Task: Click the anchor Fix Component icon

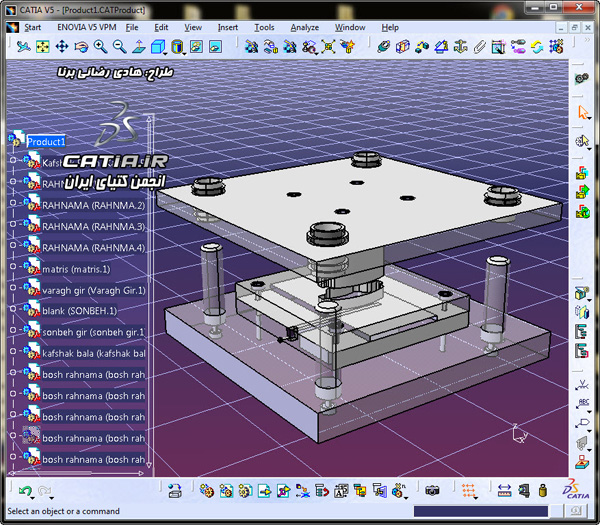Action: point(460,47)
